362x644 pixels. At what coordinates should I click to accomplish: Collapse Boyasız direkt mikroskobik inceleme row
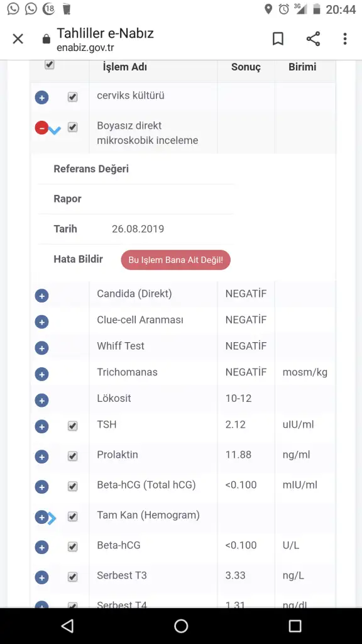[41, 128]
